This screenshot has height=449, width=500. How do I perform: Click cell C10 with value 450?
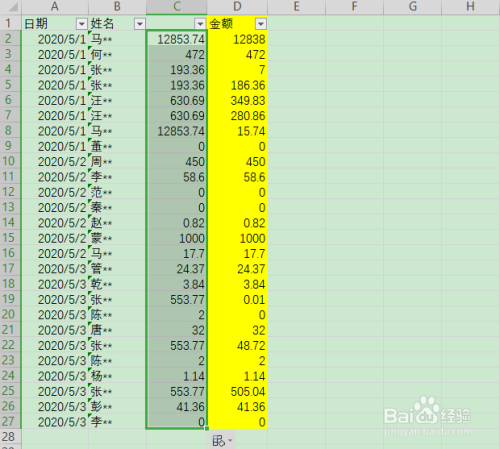click(x=177, y=162)
